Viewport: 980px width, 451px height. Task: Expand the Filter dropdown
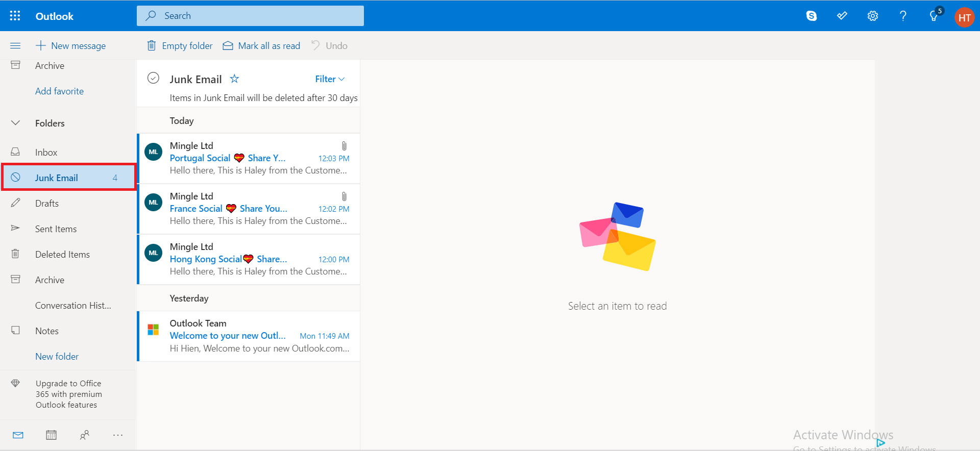pos(330,79)
